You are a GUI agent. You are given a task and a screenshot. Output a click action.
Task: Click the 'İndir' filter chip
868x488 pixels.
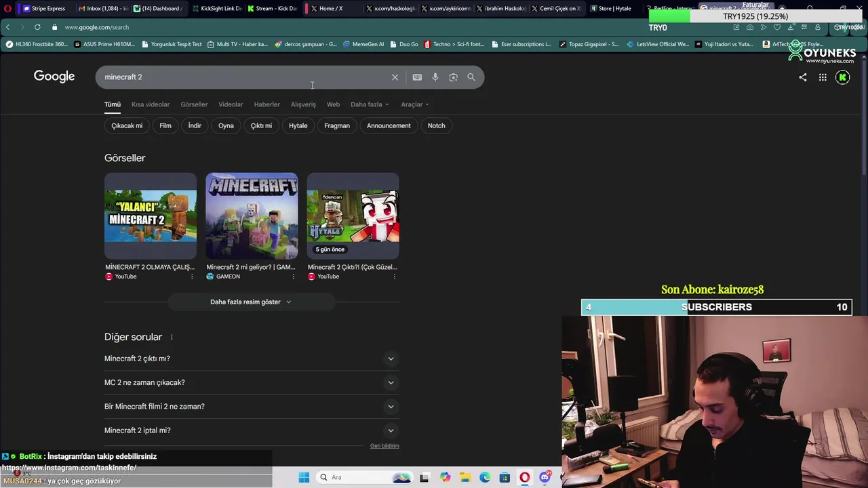pos(195,125)
